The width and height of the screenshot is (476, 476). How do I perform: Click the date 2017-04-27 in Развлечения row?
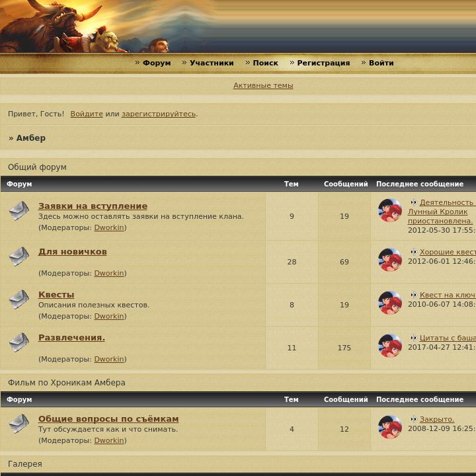[x=428, y=347]
